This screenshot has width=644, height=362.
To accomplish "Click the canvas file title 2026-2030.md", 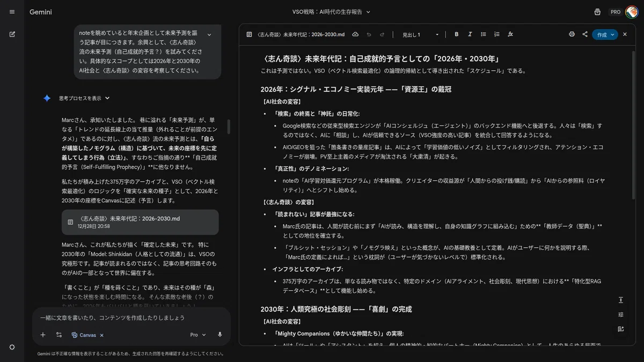I will (x=301, y=34).
